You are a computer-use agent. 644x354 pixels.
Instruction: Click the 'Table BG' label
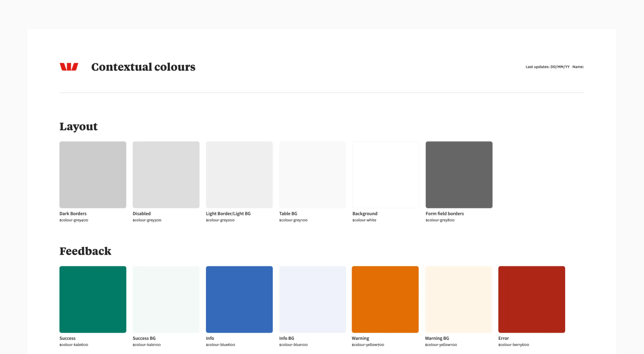point(288,214)
